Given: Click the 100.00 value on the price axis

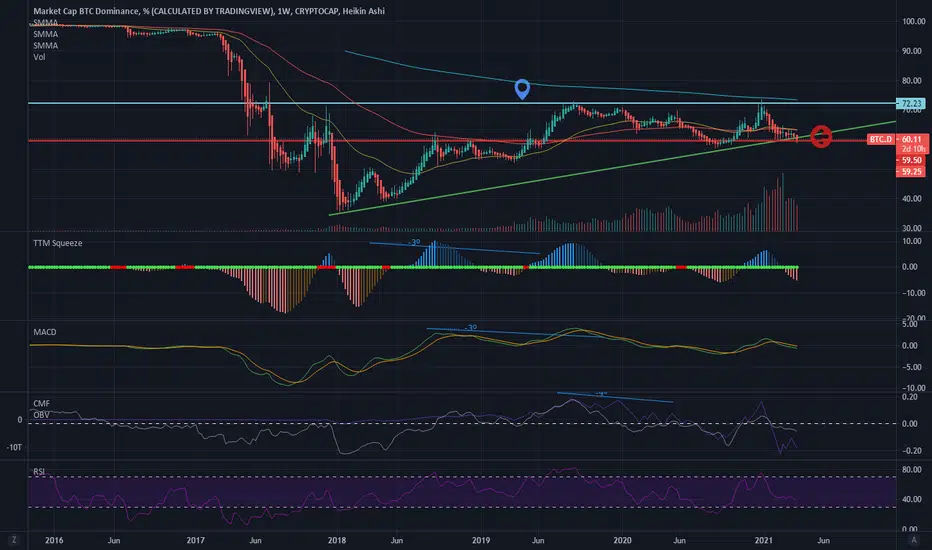Looking at the screenshot, I should (x=914, y=21).
